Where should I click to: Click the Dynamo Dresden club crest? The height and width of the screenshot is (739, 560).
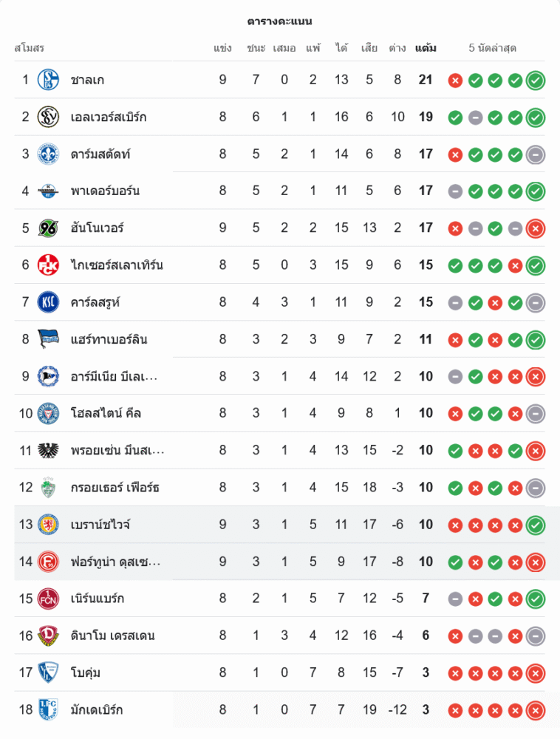click(x=48, y=636)
